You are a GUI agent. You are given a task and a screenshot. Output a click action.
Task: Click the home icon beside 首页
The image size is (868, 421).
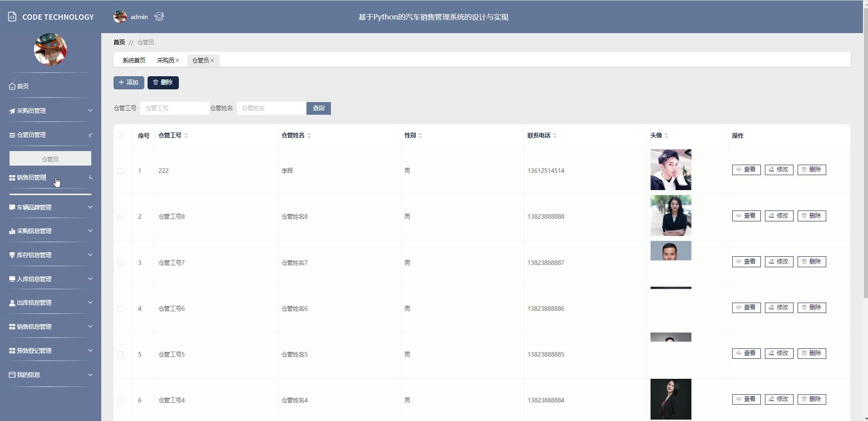pyautogui.click(x=12, y=86)
